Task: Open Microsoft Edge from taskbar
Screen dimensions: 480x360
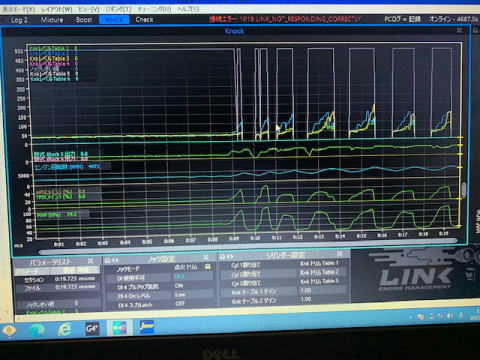Action: click(x=37, y=330)
